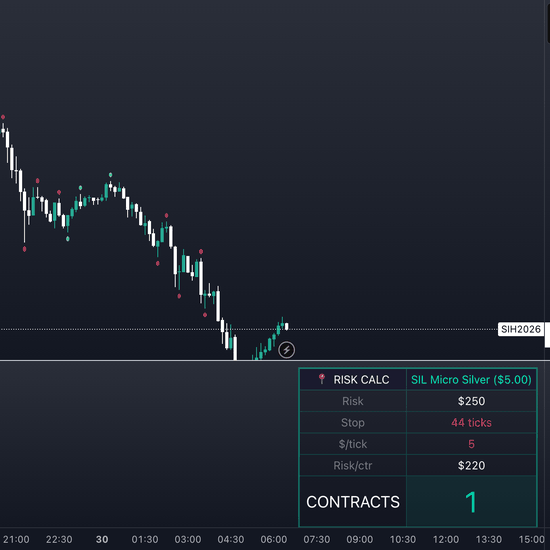Click the $250 risk value
This screenshot has height=550, width=550.
[x=471, y=401]
